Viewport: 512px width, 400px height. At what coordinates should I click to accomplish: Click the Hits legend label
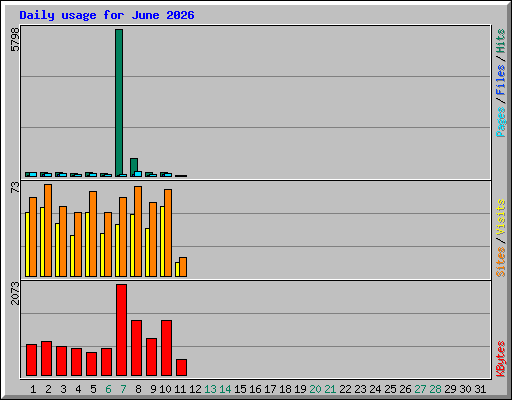point(501,41)
